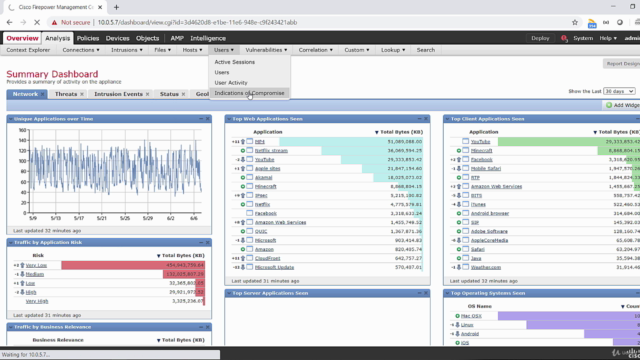
Task: Minimize Traffic by Application Risk widget
Action: pyautogui.click(x=201, y=242)
